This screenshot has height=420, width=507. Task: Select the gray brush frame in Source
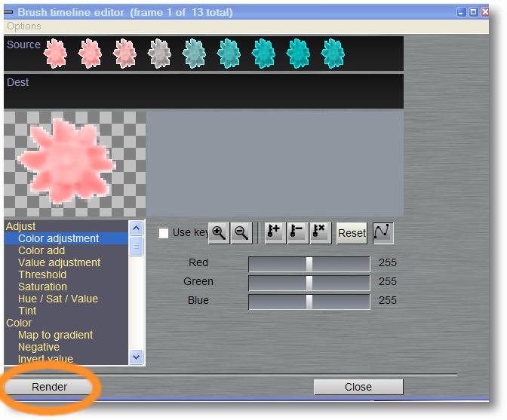point(159,54)
